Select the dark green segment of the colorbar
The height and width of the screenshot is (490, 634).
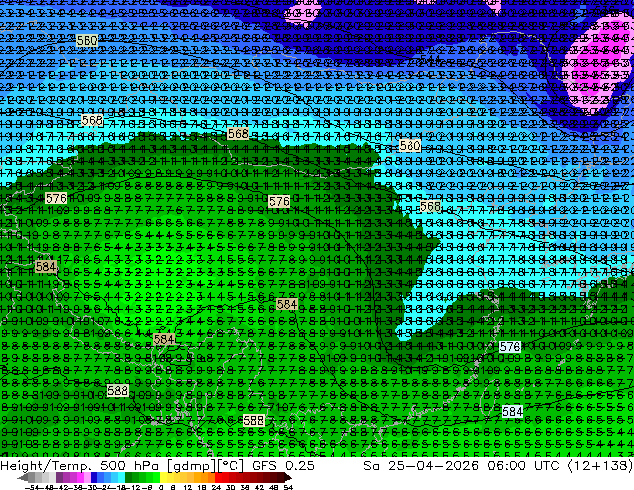[129, 478]
